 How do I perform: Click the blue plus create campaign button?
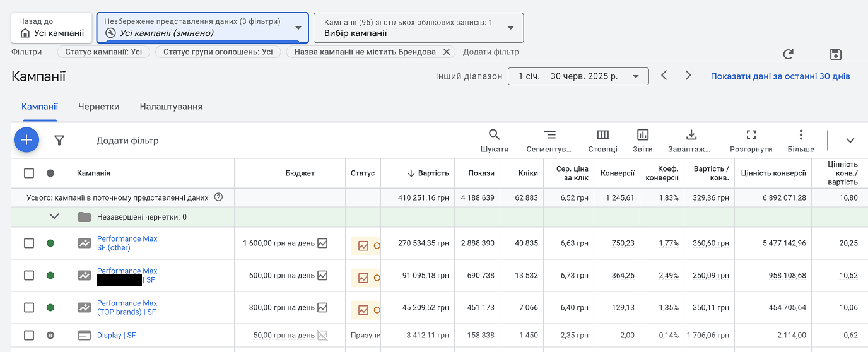tap(26, 140)
